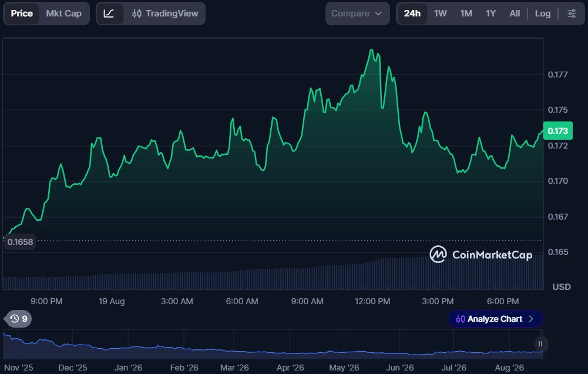Click the 12:00 PM time axis label

[372, 301]
